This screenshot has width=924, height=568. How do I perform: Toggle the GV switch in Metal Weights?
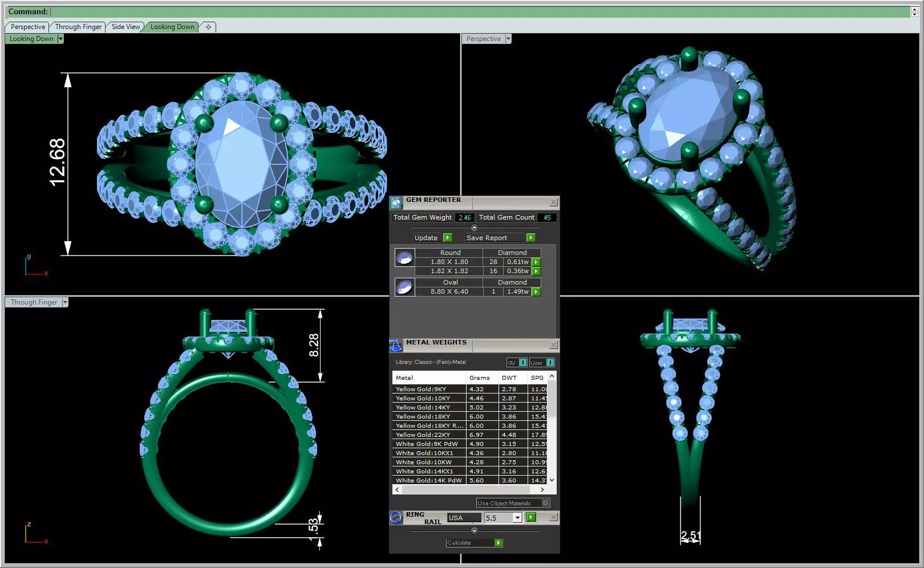coord(517,363)
